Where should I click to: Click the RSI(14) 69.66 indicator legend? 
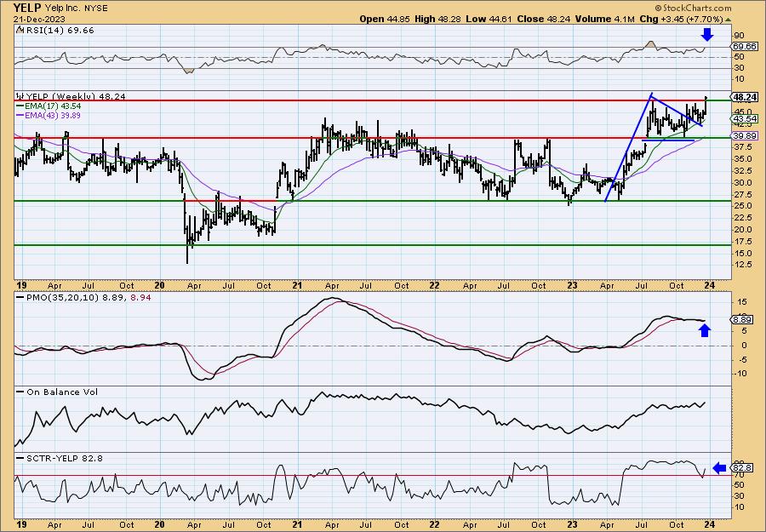pyautogui.click(x=59, y=31)
